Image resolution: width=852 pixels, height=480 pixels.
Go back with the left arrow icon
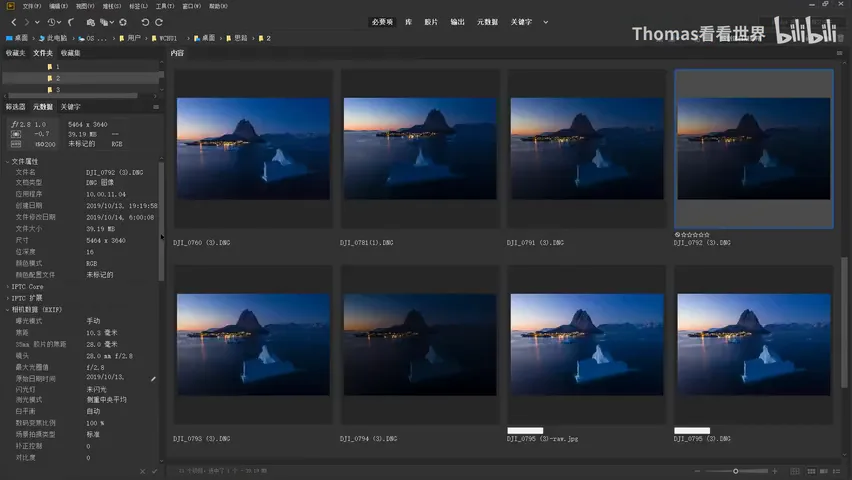click(14, 22)
